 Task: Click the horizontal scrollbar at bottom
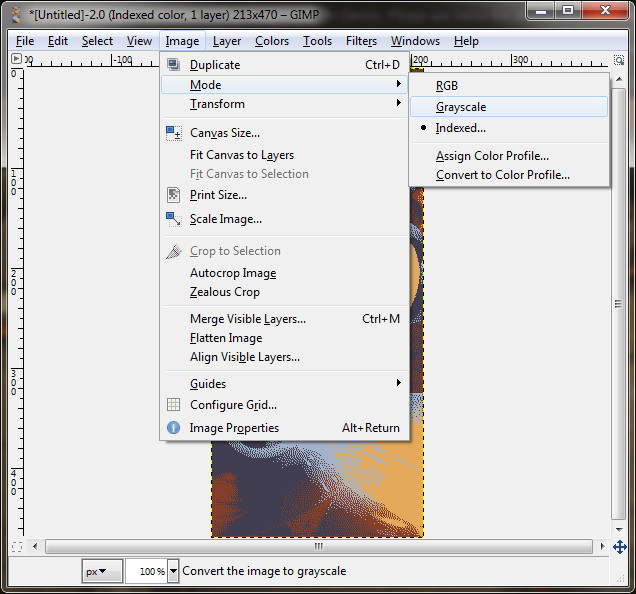[318, 547]
